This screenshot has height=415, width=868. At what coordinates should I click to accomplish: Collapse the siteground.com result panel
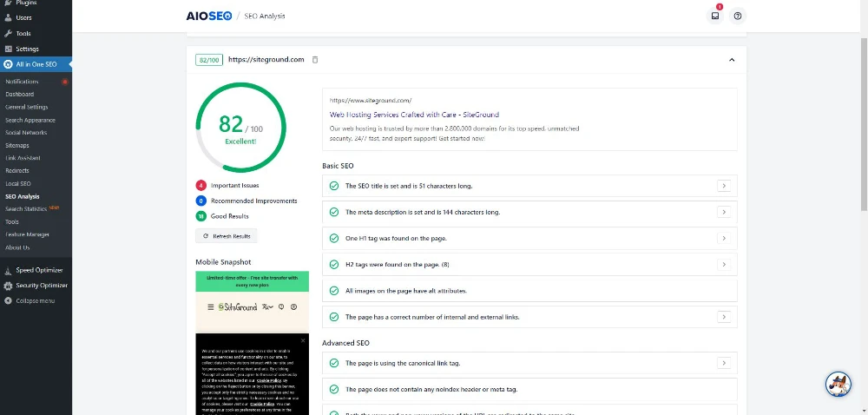(731, 60)
